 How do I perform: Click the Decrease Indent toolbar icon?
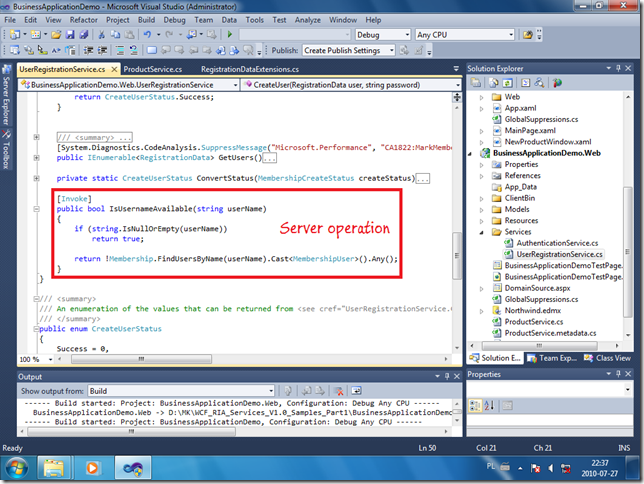click(88, 51)
